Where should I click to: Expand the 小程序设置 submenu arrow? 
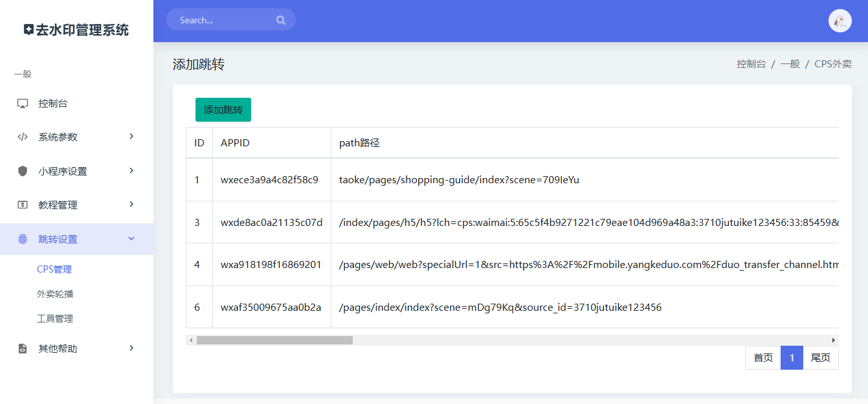tap(131, 171)
